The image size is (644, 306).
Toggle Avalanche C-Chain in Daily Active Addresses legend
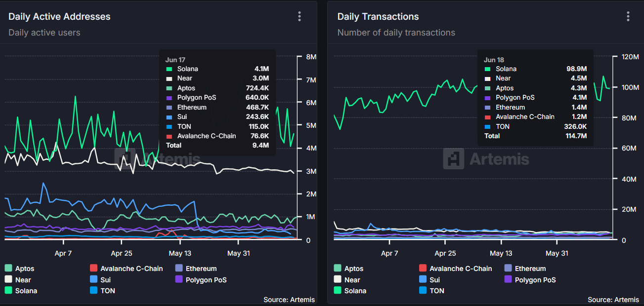point(126,268)
